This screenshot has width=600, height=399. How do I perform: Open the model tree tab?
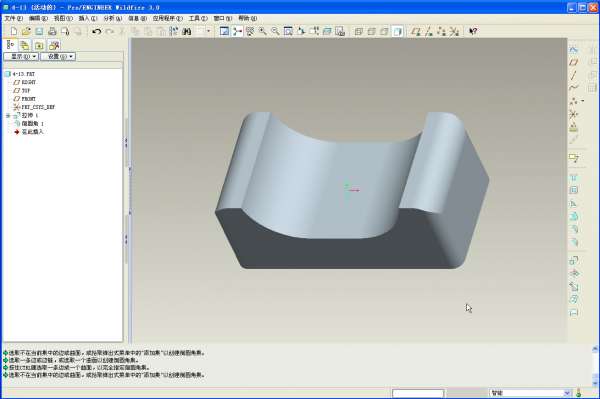10,45
